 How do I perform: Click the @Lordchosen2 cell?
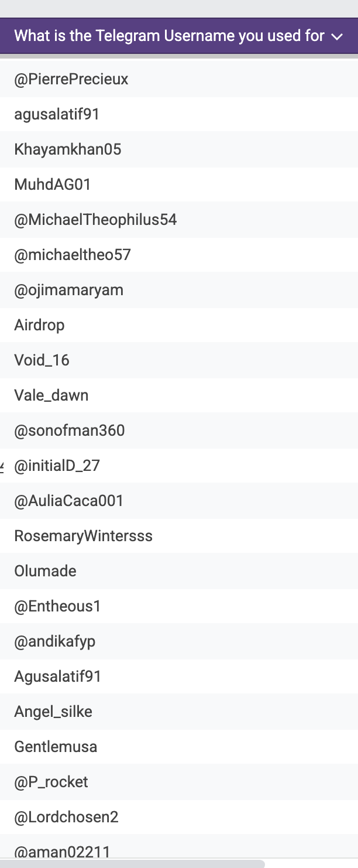pos(179,817)
